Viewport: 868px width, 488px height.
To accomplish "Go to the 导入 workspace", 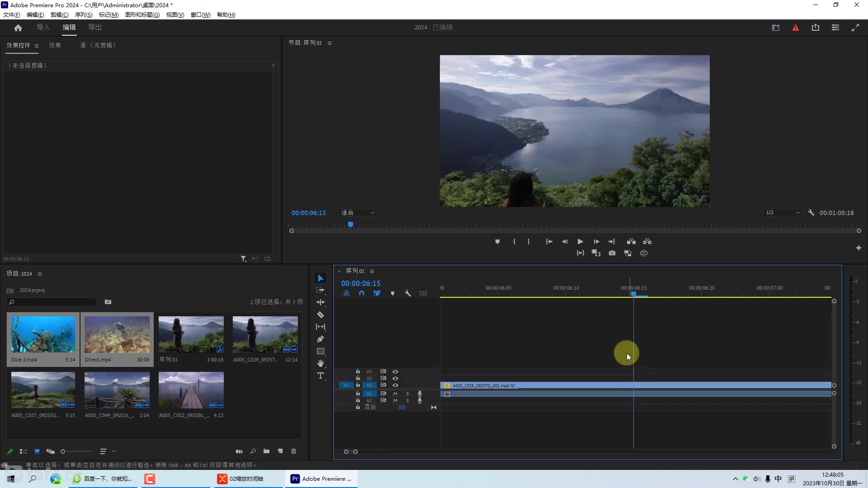I will (43, 28).
